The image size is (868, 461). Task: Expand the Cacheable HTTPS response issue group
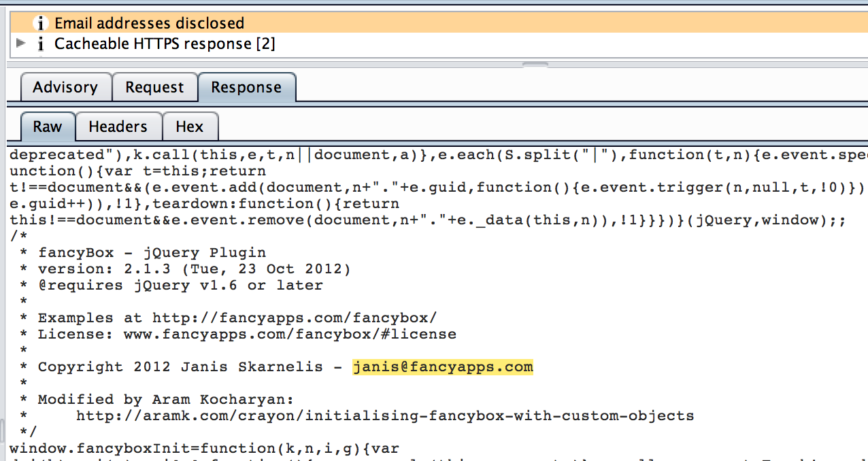pos(20,44)
